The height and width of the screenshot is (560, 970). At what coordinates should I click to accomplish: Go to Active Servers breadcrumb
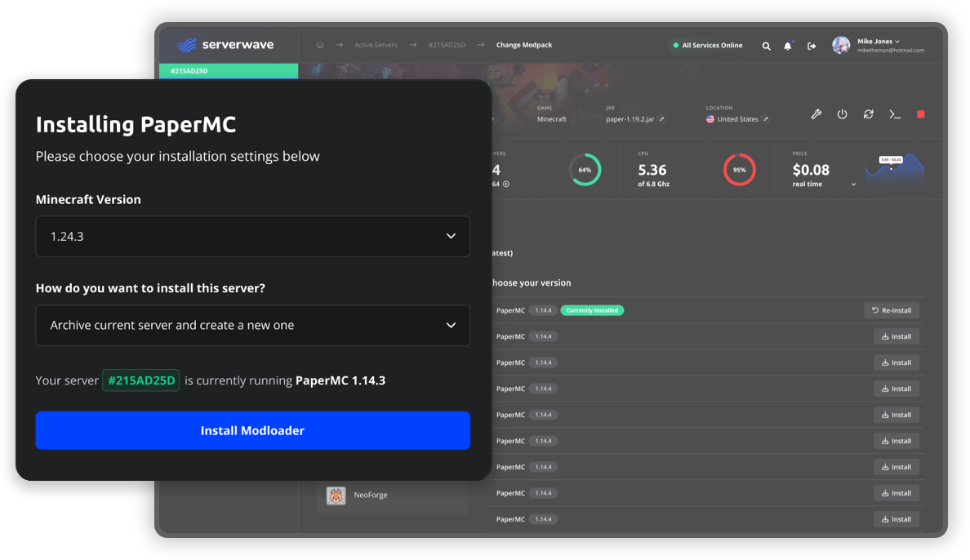tap(376, 45)
